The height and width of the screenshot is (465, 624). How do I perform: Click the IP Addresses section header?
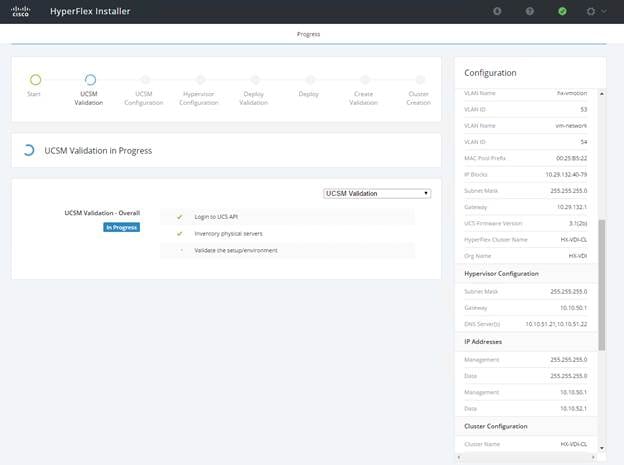pos(483,342)
